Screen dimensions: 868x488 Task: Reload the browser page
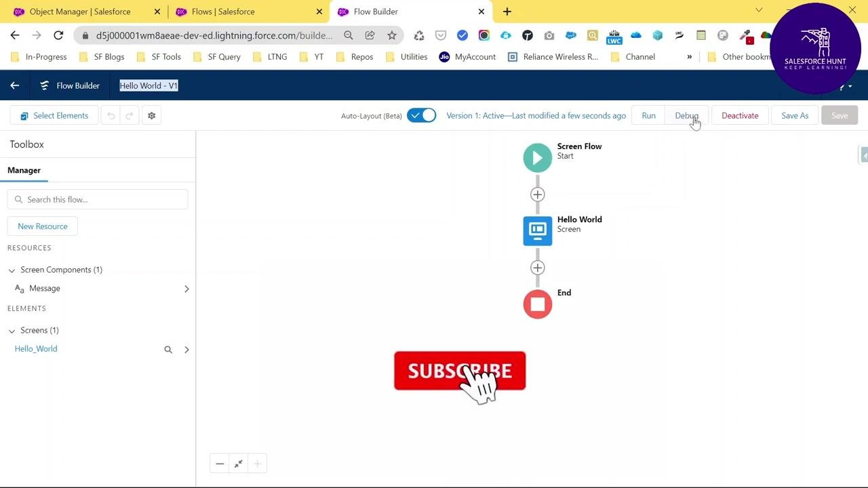tap(58, 35)
